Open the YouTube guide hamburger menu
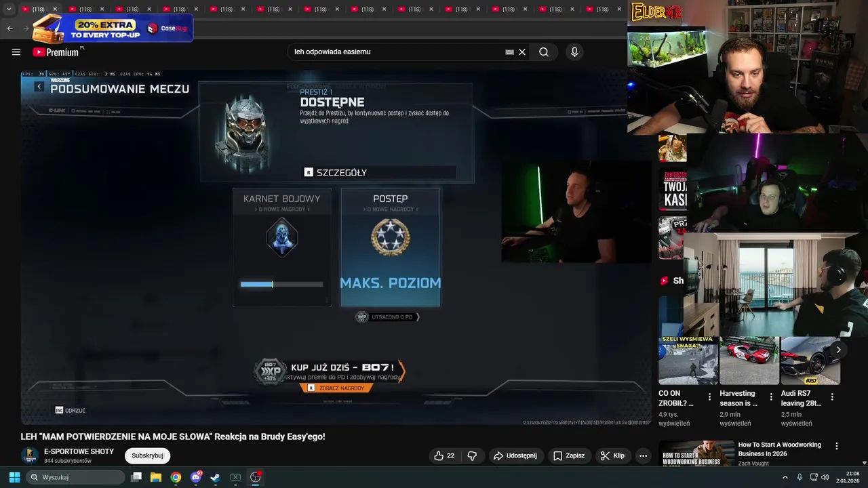The width and height of the screenshot is (868, 488). pos(16,52)
